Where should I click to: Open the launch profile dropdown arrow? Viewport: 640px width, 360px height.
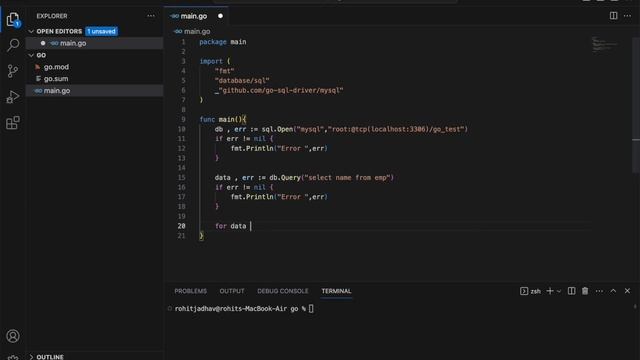coord(559,291)
